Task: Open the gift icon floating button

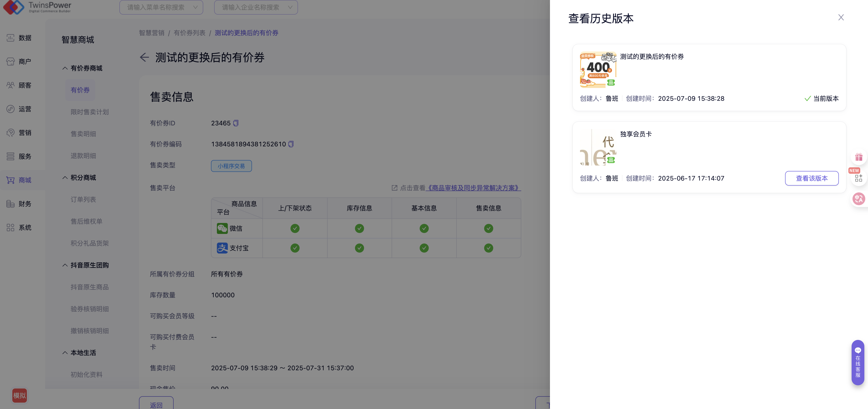Action: point(859,157)
